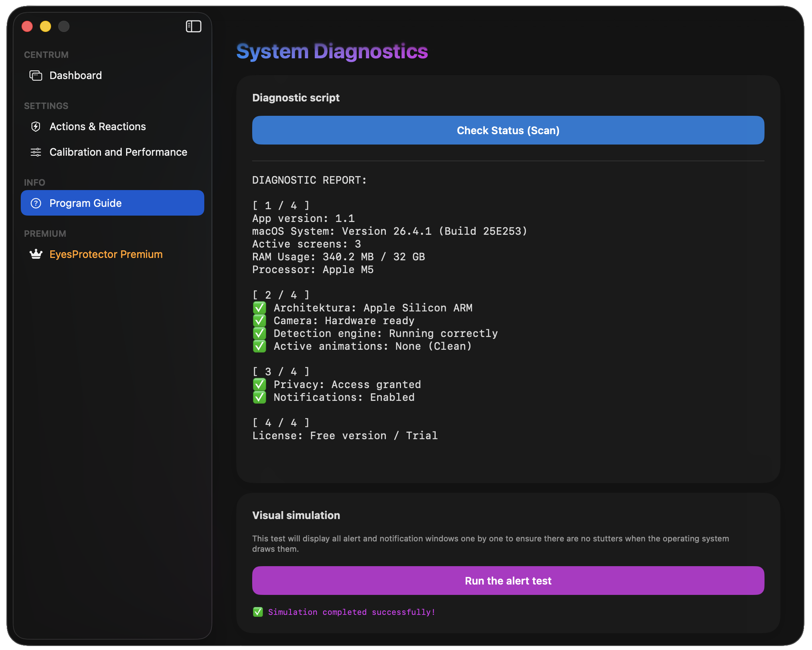Click the License: Free version / Trial line
The height and width of the screenshot is (650, 812).
(345, 436)
